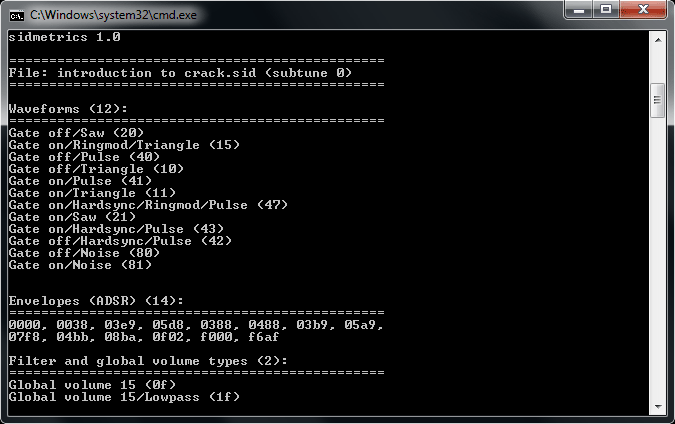
Task: Click the 'Global volume 15/Lowpass (1f)' line
Action: tap(124, 397)
